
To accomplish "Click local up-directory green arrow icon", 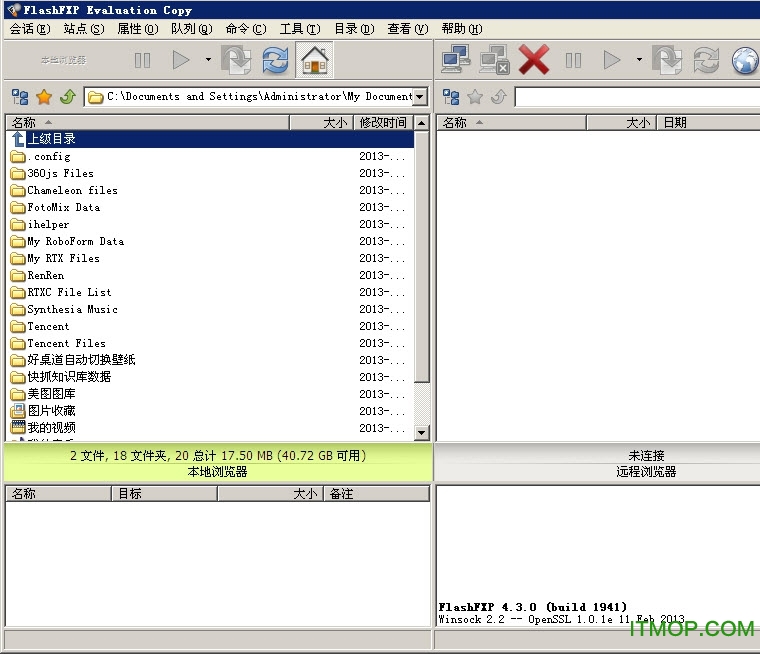I will coord(68,97).
